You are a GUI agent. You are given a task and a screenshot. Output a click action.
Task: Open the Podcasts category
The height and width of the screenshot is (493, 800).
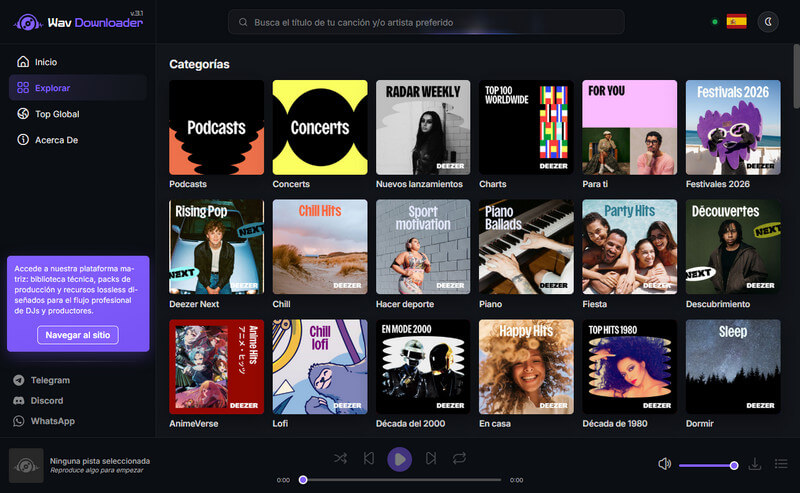(x=216, y=127)
